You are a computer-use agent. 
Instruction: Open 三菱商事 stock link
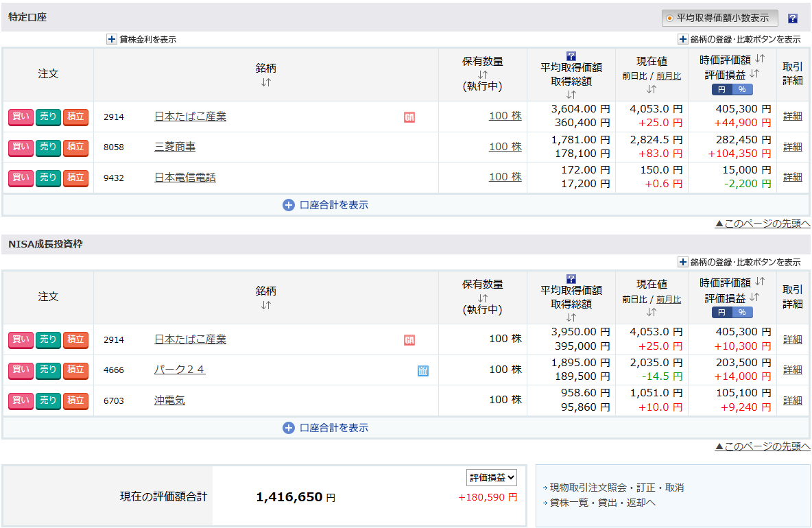point(175,147)
